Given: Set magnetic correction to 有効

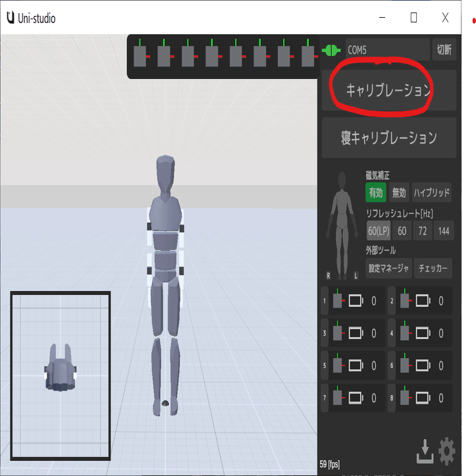Looking at the screenshot, I should click(x=376, y=192).
